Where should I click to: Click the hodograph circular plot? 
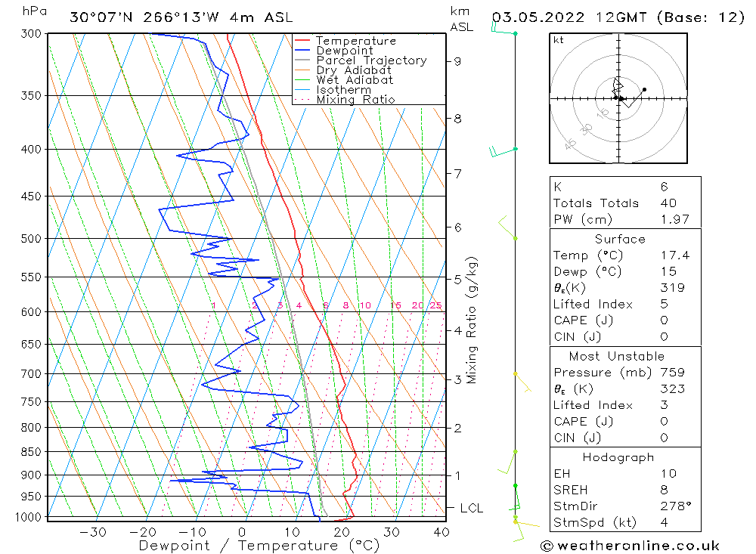click(618, 98)
